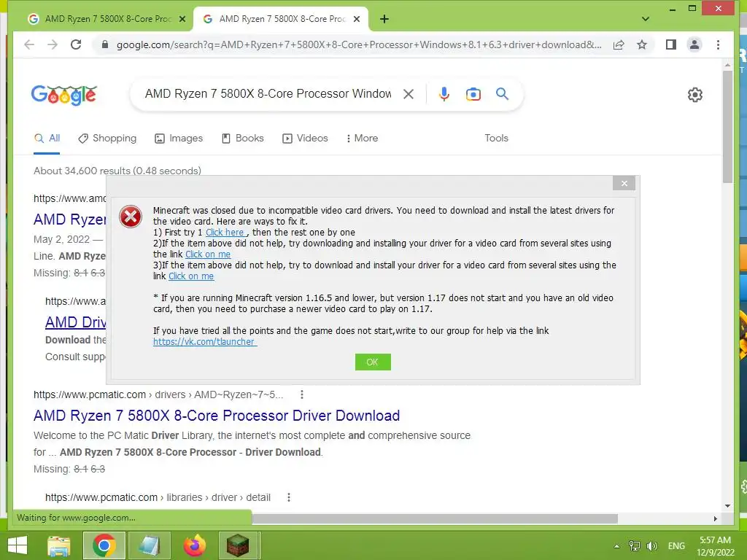This screenshot has height=560, width=747.
Task: Open the 'Click on me' link in step 3
Action: tap(191, 276)
